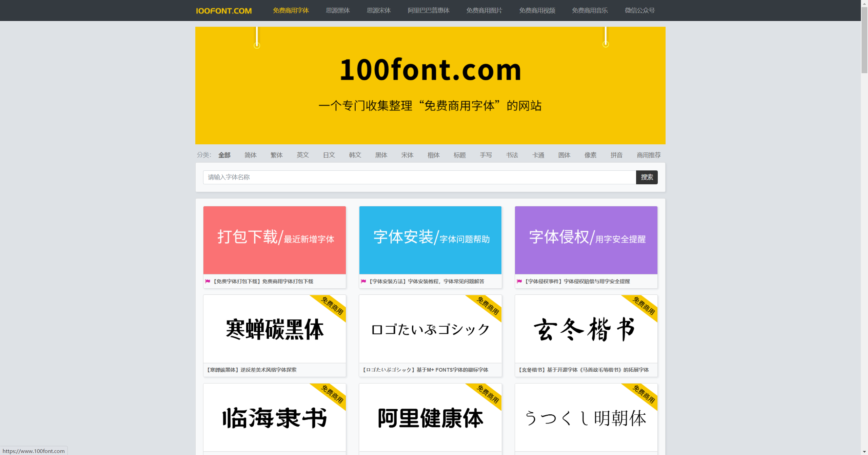The width and height of the screenshot is (868, 455).
Task: Select the 手写 category filter
Action: [x=486, y=155]
